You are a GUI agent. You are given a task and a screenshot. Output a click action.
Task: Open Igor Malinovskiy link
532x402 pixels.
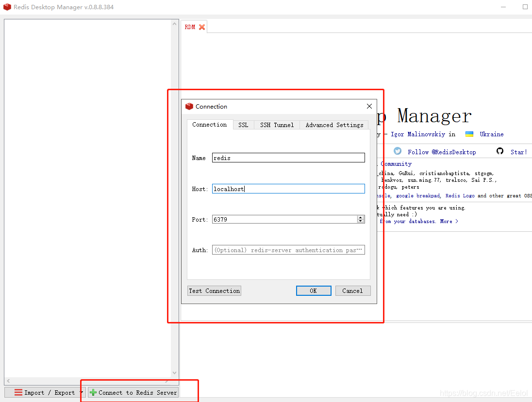tap(417, 134)
